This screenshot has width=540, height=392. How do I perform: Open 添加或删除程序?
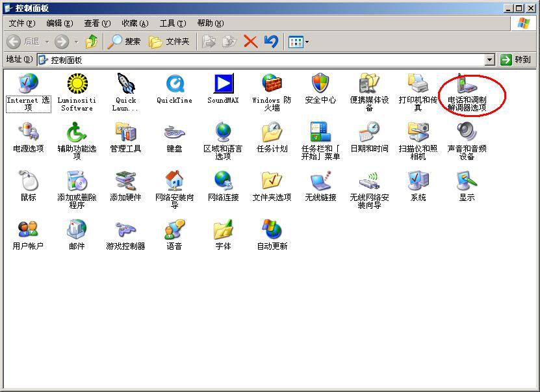pos(77,182)
